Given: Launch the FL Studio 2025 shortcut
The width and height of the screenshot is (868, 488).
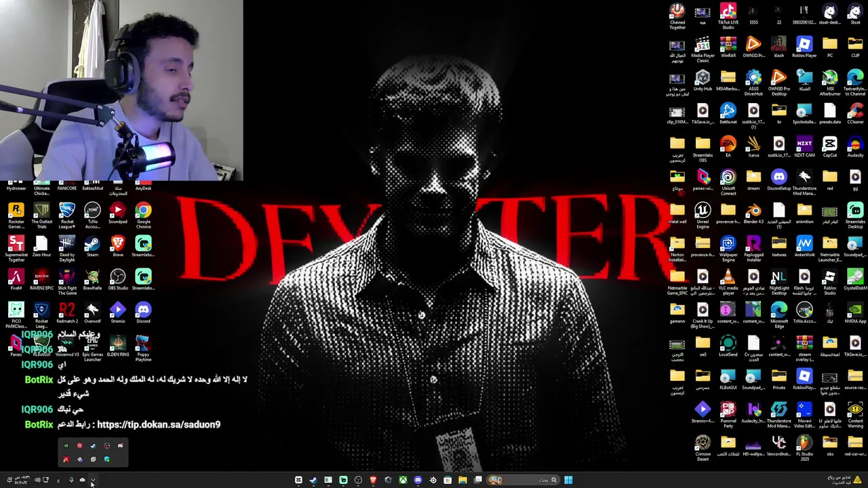Looking at the screenshot, I should (804, 448).
